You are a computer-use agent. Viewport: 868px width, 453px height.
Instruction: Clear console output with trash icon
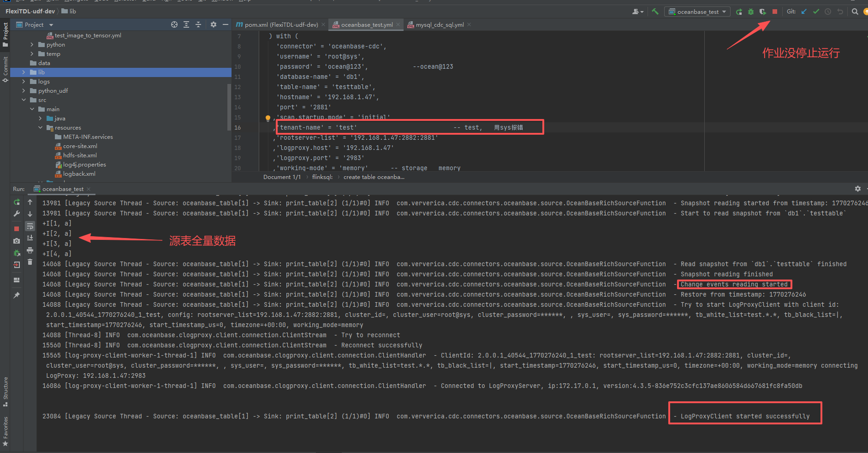[30, 262]
